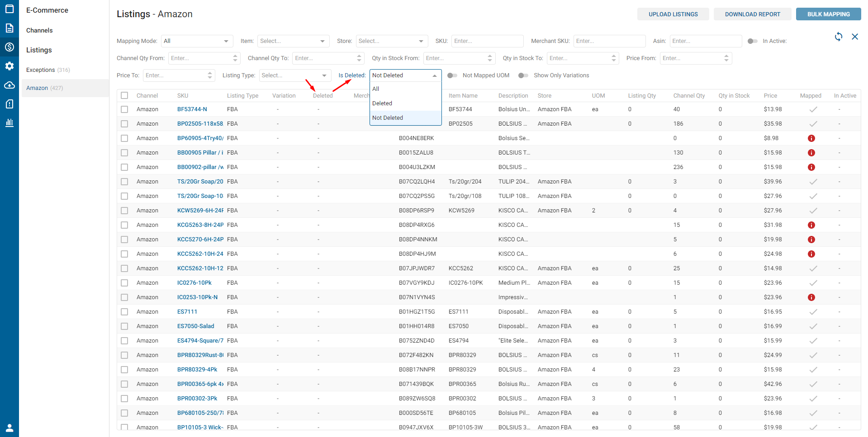
Task: Go to Channels in the E-Commerce menu
Action: click(x=39, y=31)
